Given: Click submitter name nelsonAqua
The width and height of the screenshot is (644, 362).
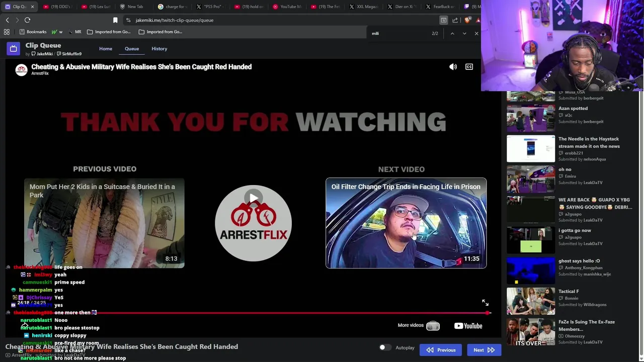Looking at the screenshot, I should [594, 159].
